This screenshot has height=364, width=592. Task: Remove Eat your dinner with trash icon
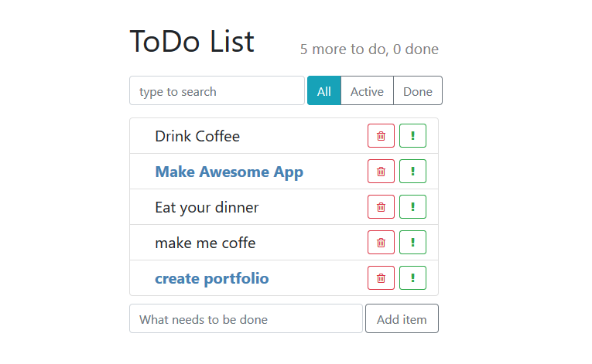tap(381, 206)
